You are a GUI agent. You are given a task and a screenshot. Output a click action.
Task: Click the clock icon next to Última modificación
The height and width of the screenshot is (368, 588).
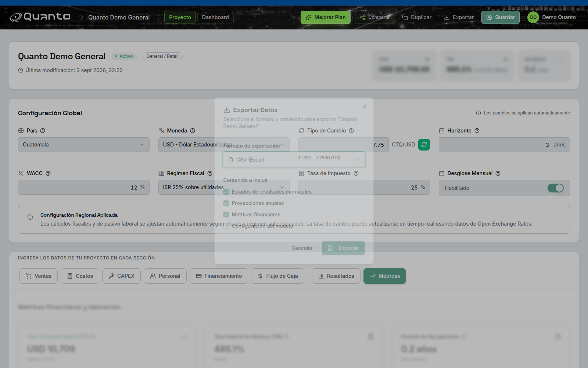pyautogui.click(x=21, y=70)
